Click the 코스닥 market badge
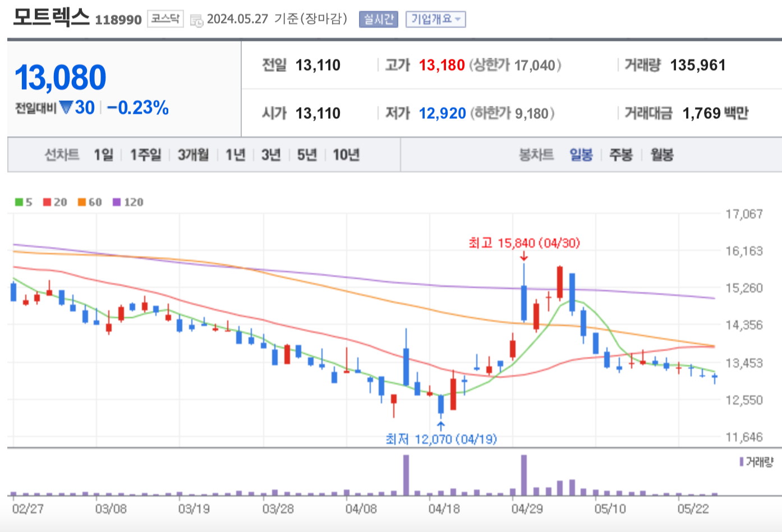Viewport: 782px width, 532px height. [165, 19]
